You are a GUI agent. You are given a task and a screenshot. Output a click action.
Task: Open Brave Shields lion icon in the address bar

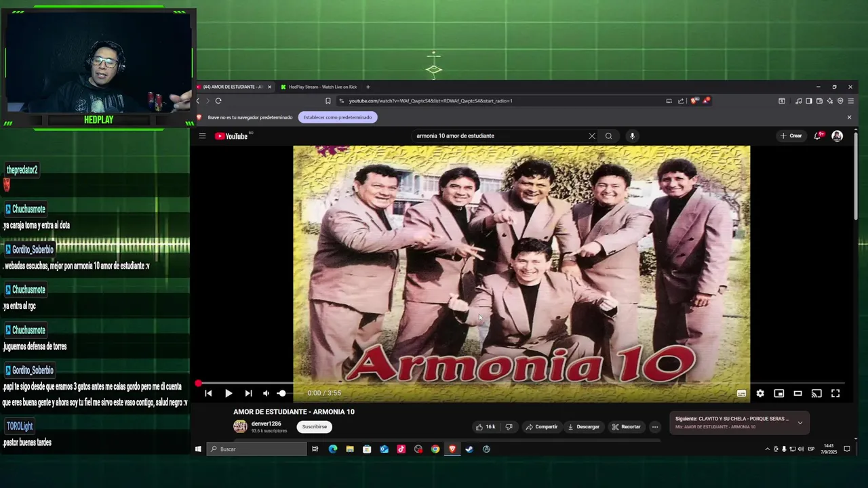[x=694, y=101]
